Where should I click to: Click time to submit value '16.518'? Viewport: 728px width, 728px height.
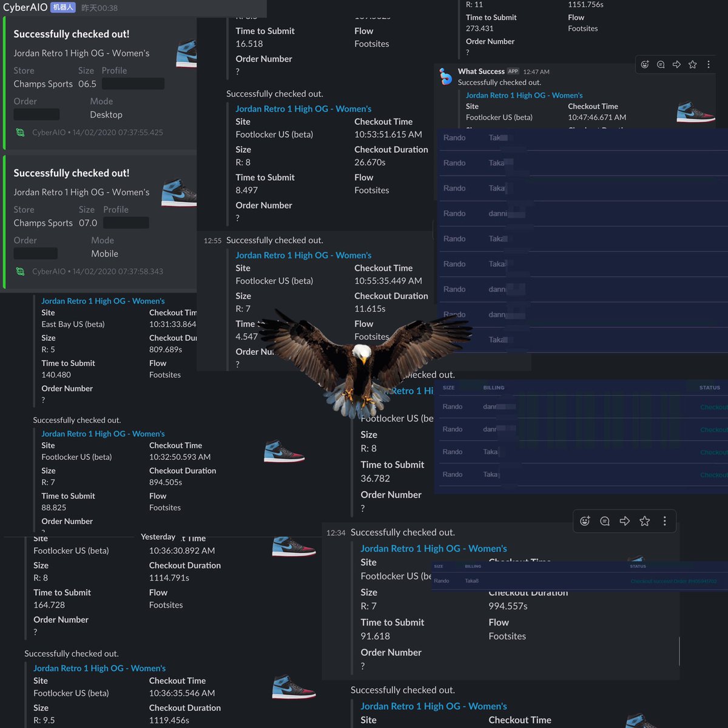coord(249,44)
